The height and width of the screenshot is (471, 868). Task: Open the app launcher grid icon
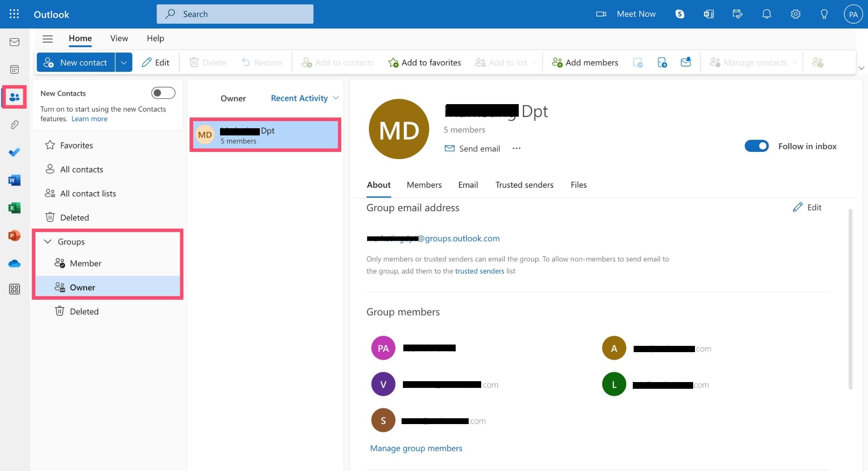(x=14, y=14)
